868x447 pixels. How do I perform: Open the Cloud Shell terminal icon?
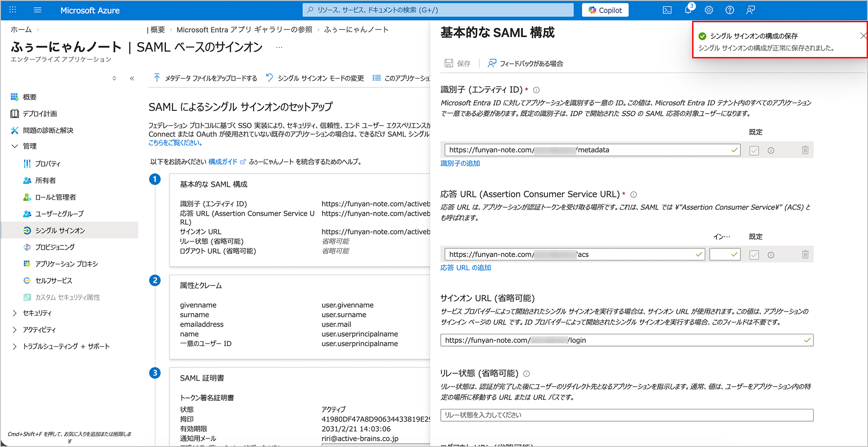pyautogui.click(x=667, y=10)
